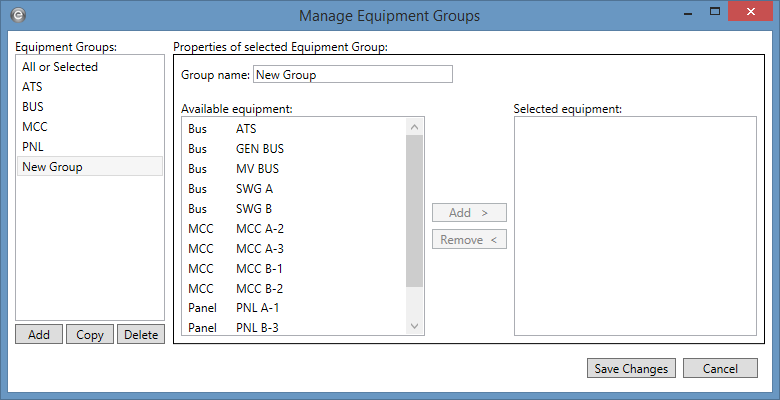Click the Available equipment scrollbar thumb
Viewport: 780px width, 400px height.
[x=414, y=212]
